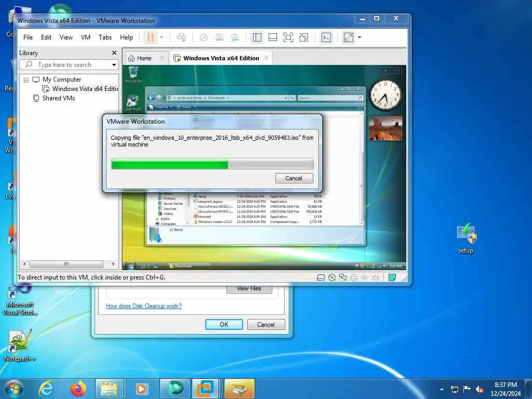The image size is (532, 399).
Task: Click the muted volume tray icon
Action: (x=480, y=389)
